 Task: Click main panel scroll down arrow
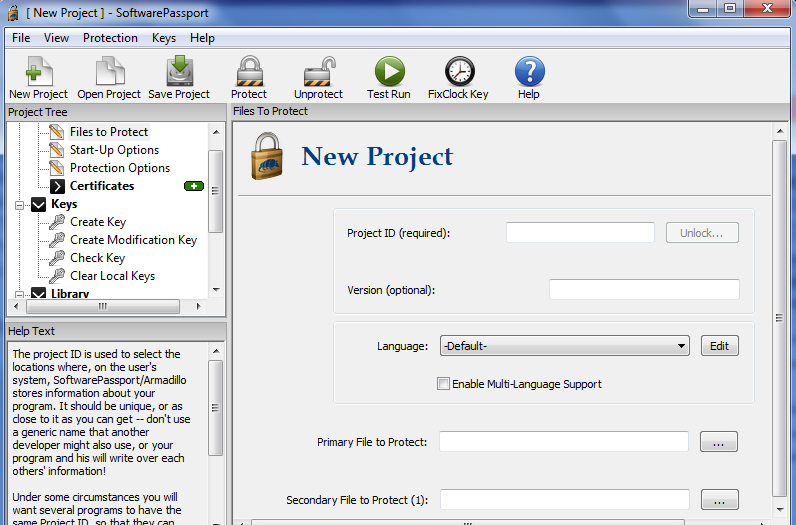coord(780,509)
